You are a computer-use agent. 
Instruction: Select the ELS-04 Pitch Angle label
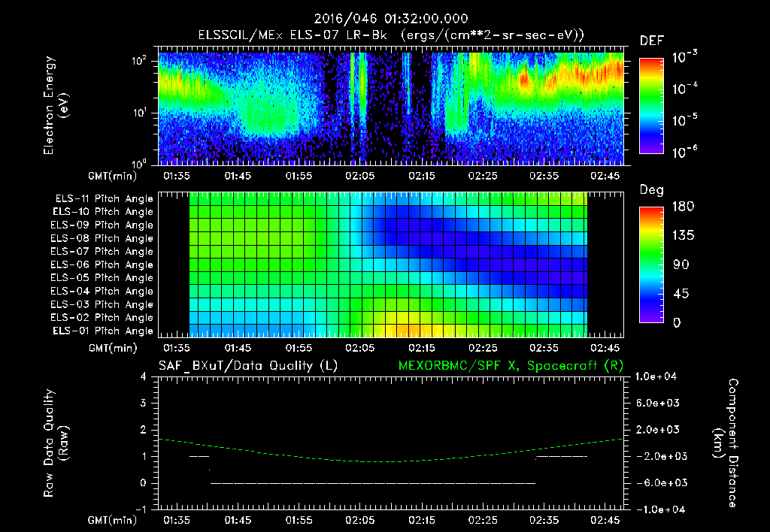[x=102, y=291]
